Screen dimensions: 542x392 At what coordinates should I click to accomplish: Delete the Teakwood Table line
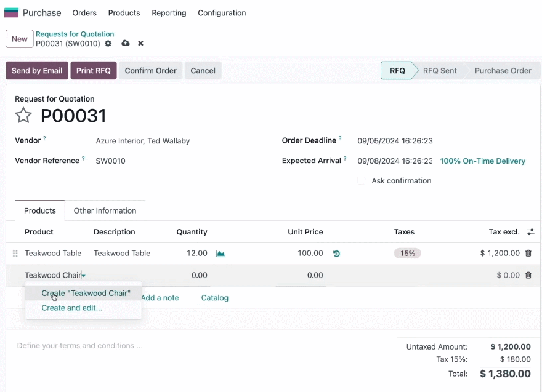click(528, 253)
